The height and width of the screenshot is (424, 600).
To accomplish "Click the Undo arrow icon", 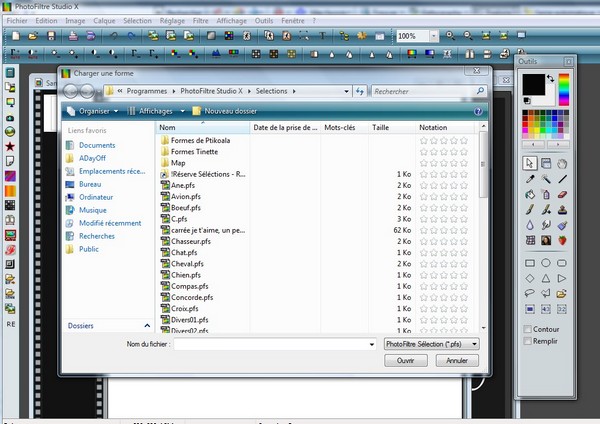I will pyautogui.click(x=113, y=36).
